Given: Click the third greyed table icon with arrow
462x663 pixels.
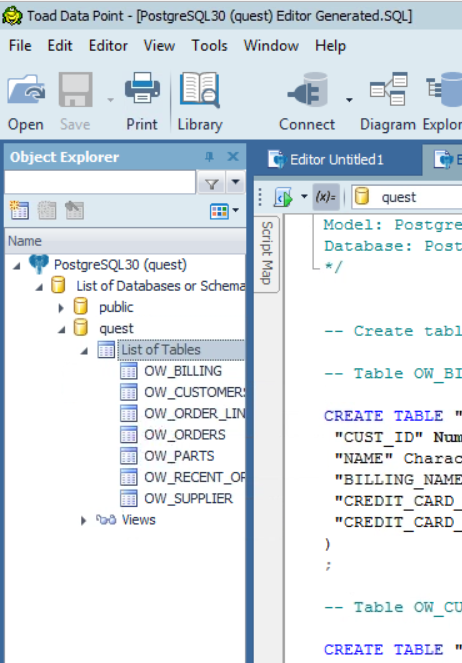Looking at the screenshot, I should [74, 210].
